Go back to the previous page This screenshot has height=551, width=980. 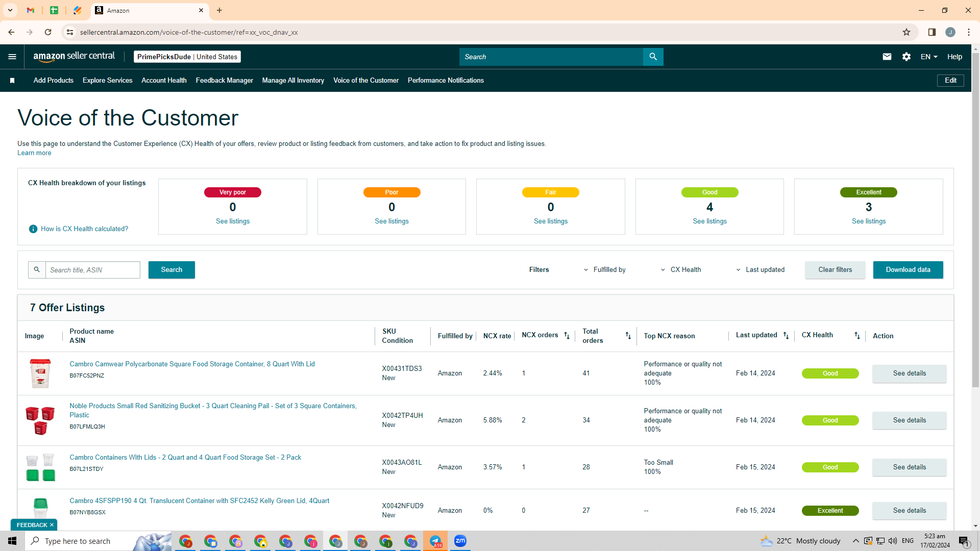tap(11, 32)
